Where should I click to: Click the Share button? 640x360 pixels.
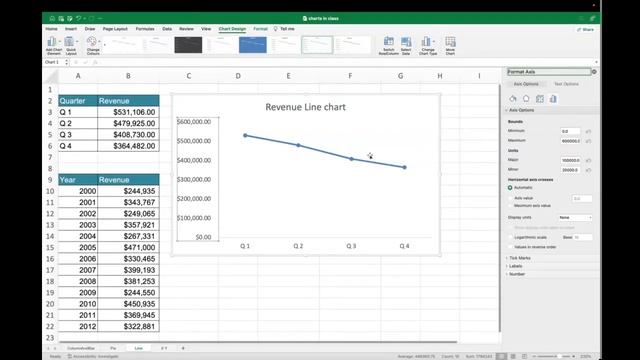click(585, 30)
